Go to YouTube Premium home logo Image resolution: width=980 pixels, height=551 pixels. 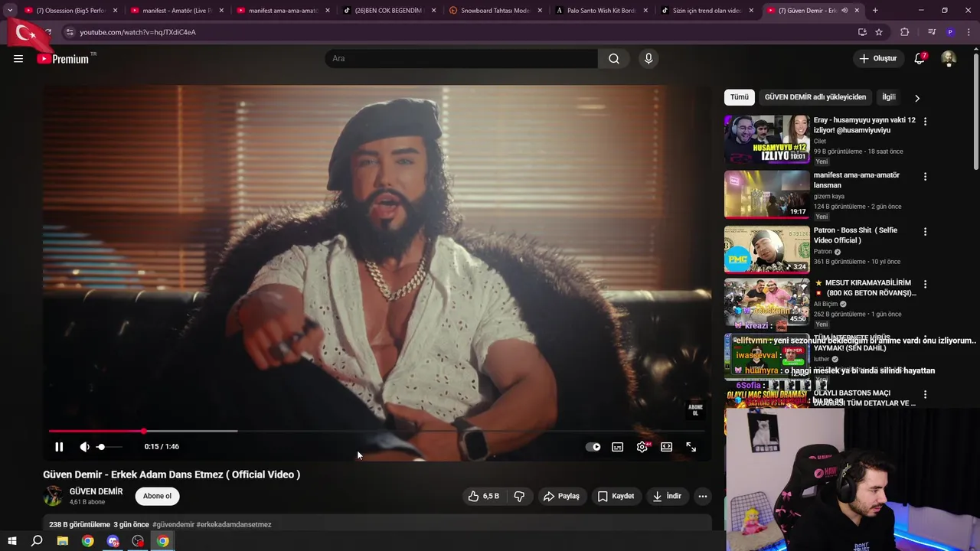[x=64, y=59]
